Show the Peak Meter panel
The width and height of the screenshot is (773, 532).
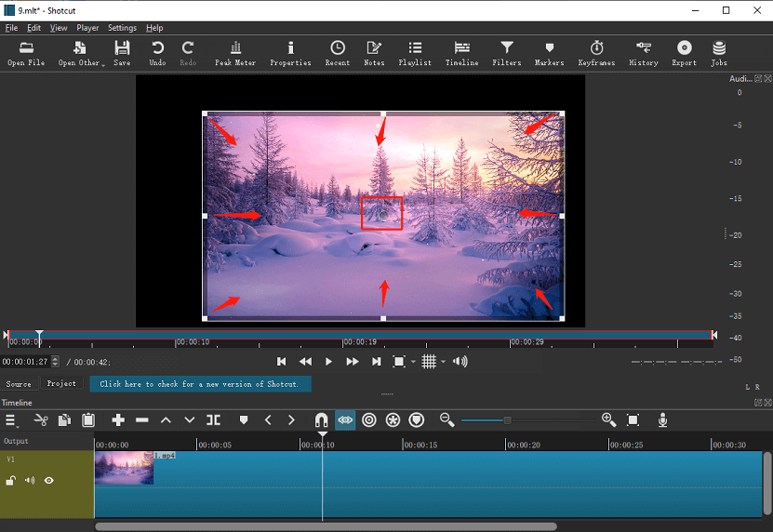click(235, 53)
